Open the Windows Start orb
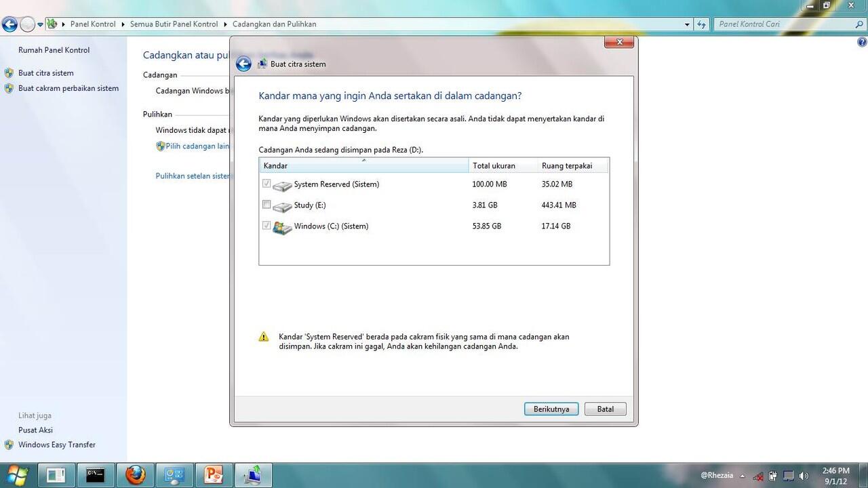 pyautogui.click(x=16, y=474)
